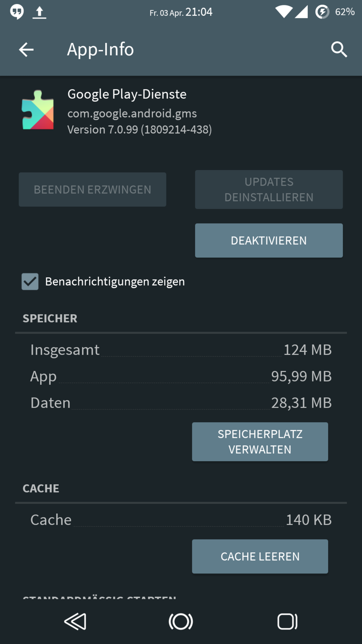Uncheck Benachrichtigungen zeigen checkbox
This screenshot has height=644, width=362.
click(30, 281)
